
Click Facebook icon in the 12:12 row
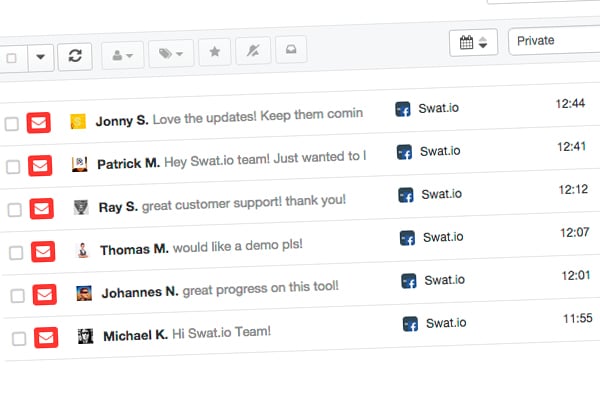pyautogui.click(x=406, y=195)
